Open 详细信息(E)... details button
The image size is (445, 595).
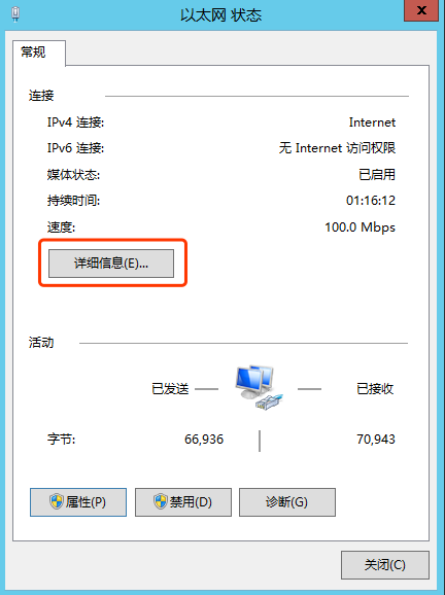point(111,263)
